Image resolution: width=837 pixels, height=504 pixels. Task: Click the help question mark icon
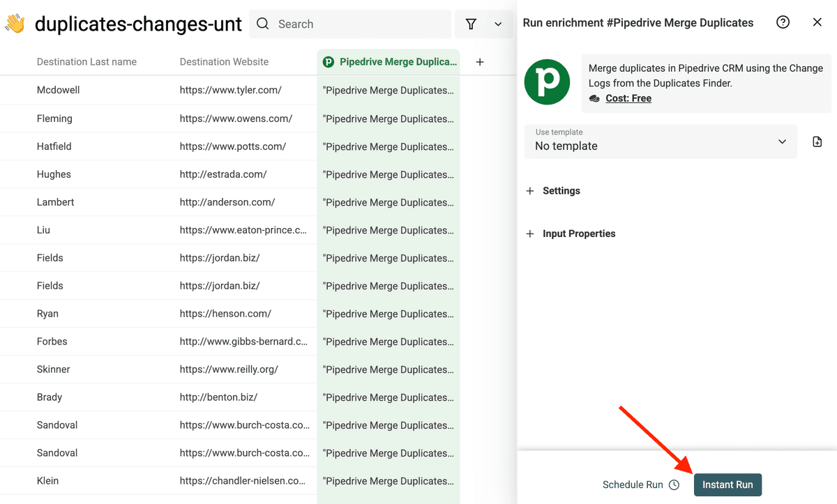click(x=783, y=22)
